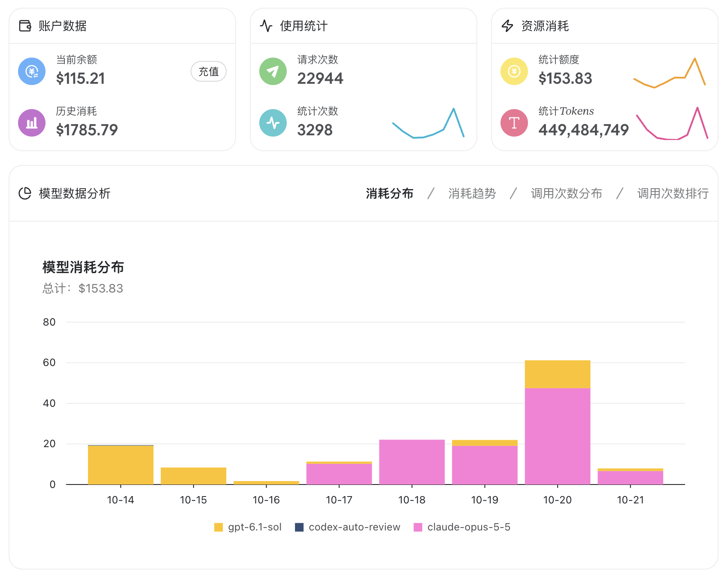Click the 统计次数 value 3298
The image size is (728, 579).
coord(315,130)
